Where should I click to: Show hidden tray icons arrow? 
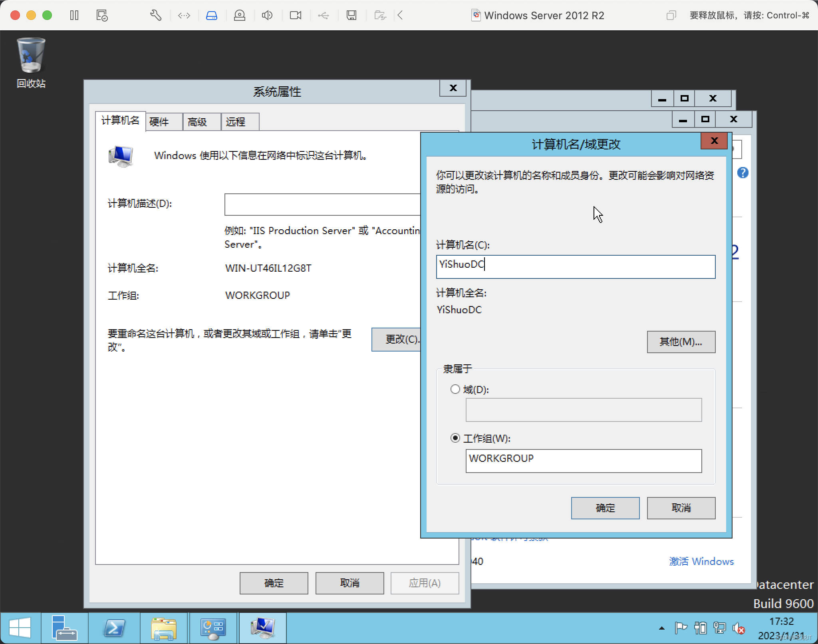click(x=662, y=628)
